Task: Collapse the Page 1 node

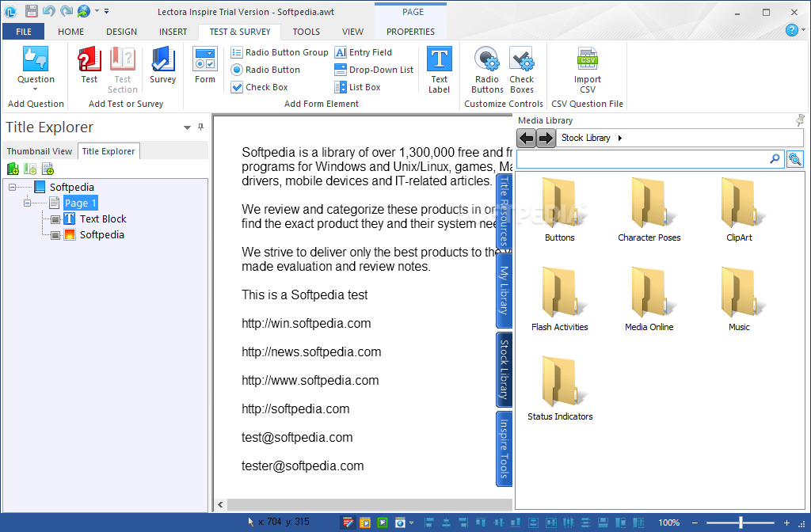Action: 28,203
